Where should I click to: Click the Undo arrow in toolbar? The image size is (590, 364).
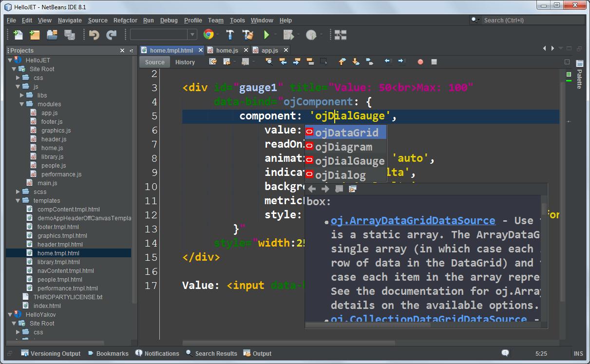94,35
